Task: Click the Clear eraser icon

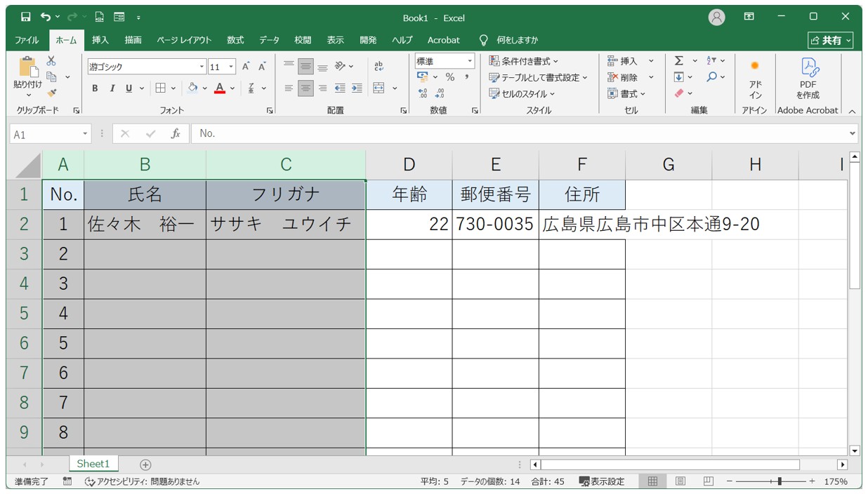Action: point(679,93)
